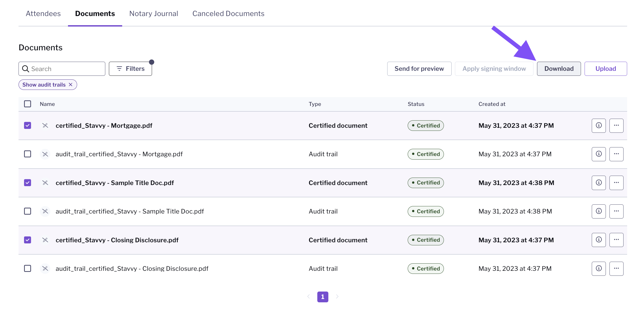Open more options for audit_trail Sample Title Doc row
Image resolution: width=644 pixels, height=312 pixels.
(x=616, y=211)
